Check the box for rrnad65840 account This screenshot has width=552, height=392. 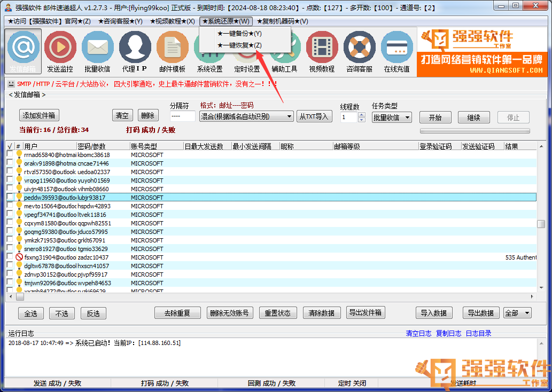[x=10, y=154]
